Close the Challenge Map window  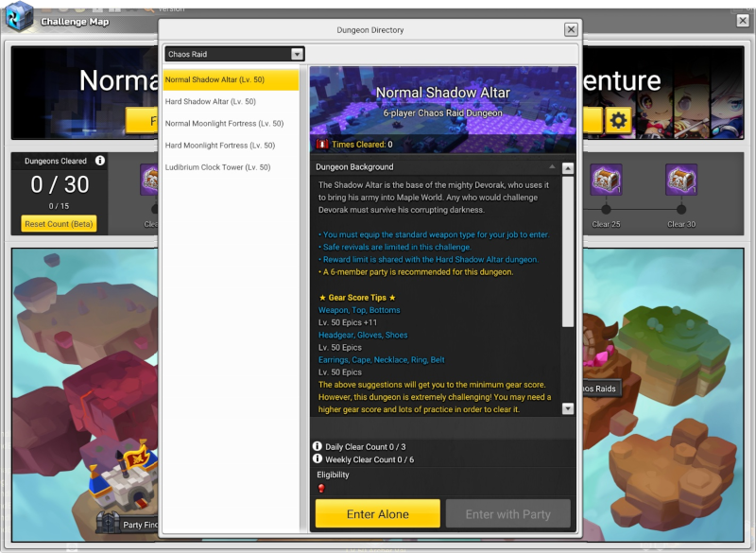click(x=743, y=21)
